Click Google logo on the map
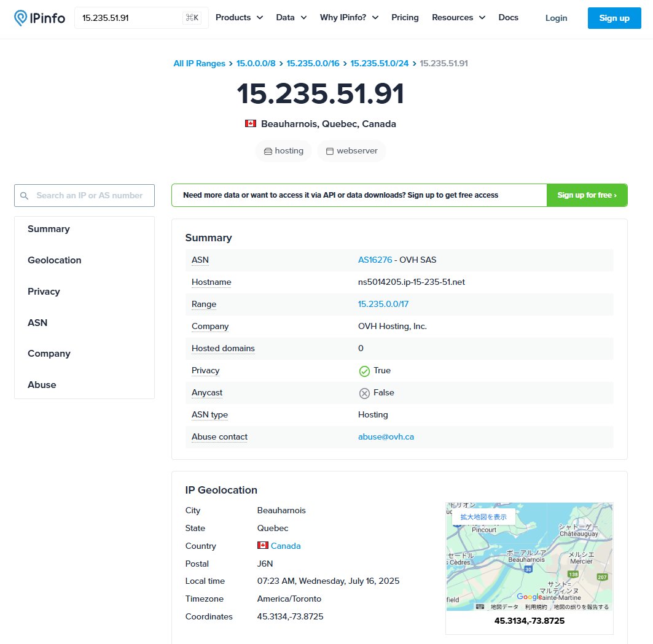Viewport: 653px width, 644px height. click(x=530, y=597)
